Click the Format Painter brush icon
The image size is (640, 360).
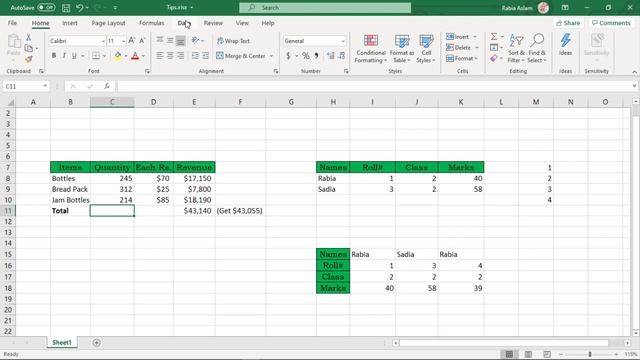tap(29, 59)
